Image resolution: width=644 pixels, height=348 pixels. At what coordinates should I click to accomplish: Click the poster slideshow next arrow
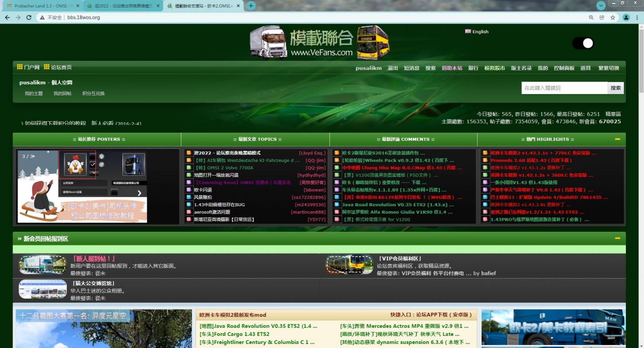(139, 193)
